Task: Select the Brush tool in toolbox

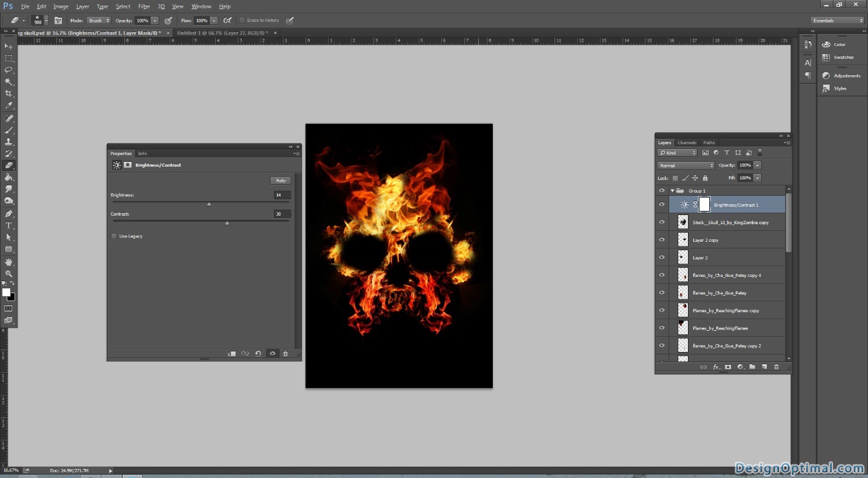Action: 8,130
